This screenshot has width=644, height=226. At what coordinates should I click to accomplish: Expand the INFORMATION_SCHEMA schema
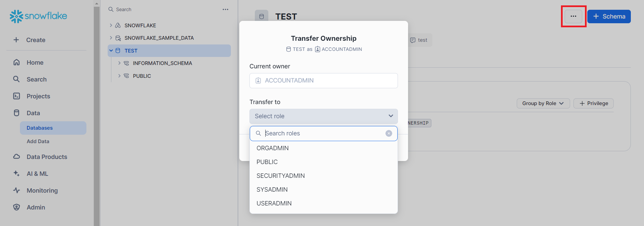coord(119,63)
